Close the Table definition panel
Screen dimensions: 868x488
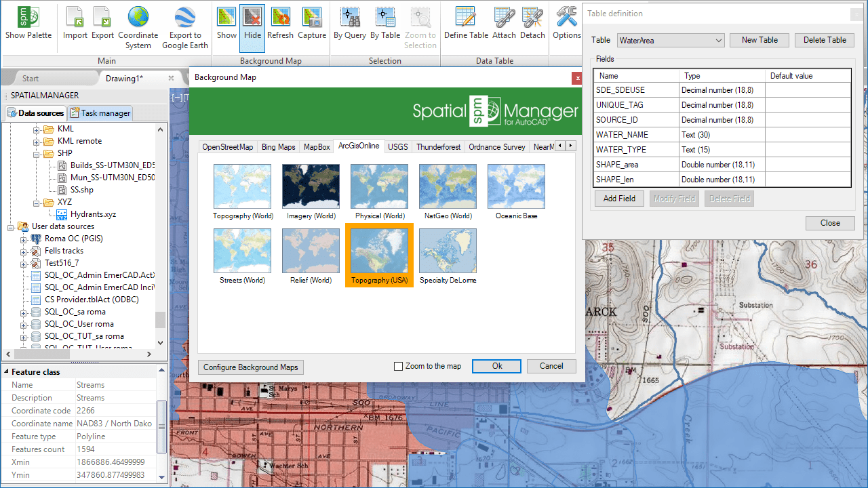tap(830, 223)
